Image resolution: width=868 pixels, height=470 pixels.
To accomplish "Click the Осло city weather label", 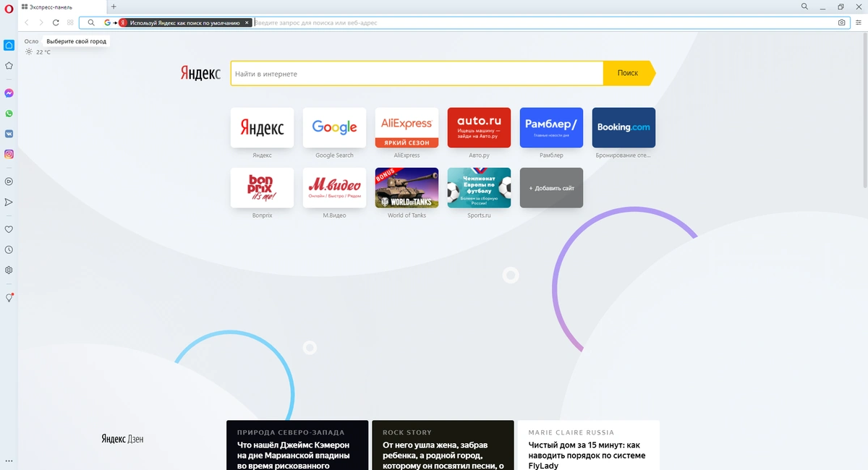I will pos(31,42).
